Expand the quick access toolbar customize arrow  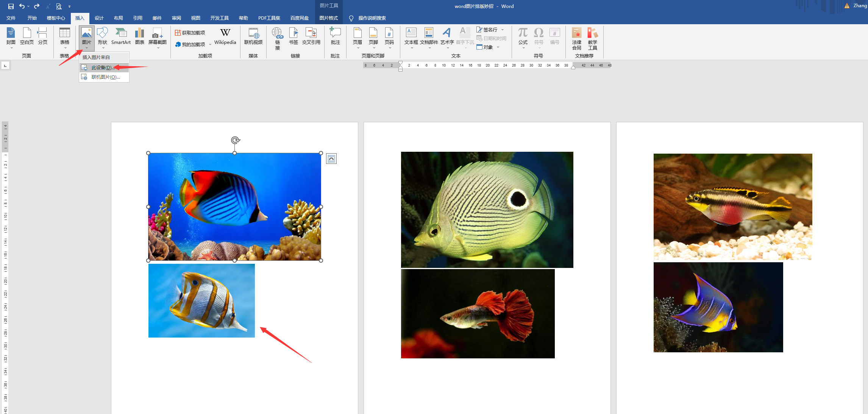click(69, 6)
